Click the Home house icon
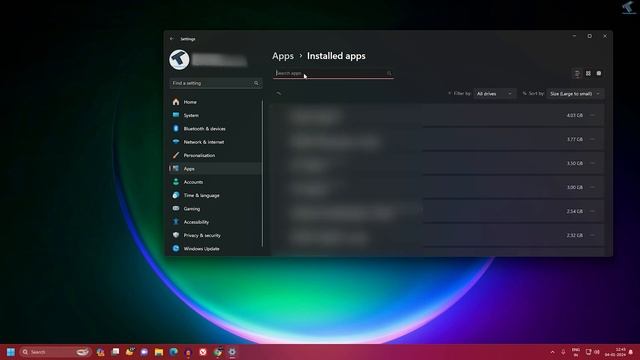 pos(176,102)
